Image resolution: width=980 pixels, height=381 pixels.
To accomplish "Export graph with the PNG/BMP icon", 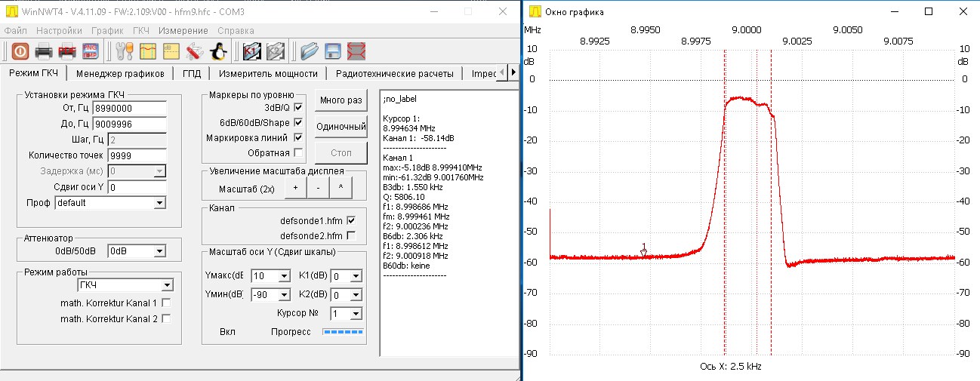I will click(90, 51).
